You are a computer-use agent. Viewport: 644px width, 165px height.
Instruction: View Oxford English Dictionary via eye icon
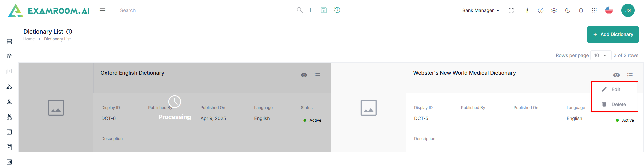coord(304,75)
